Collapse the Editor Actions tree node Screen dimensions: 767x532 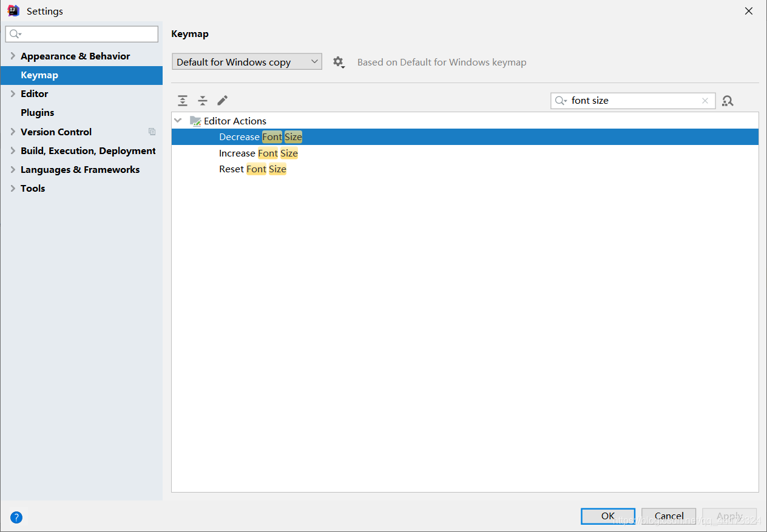178,121
